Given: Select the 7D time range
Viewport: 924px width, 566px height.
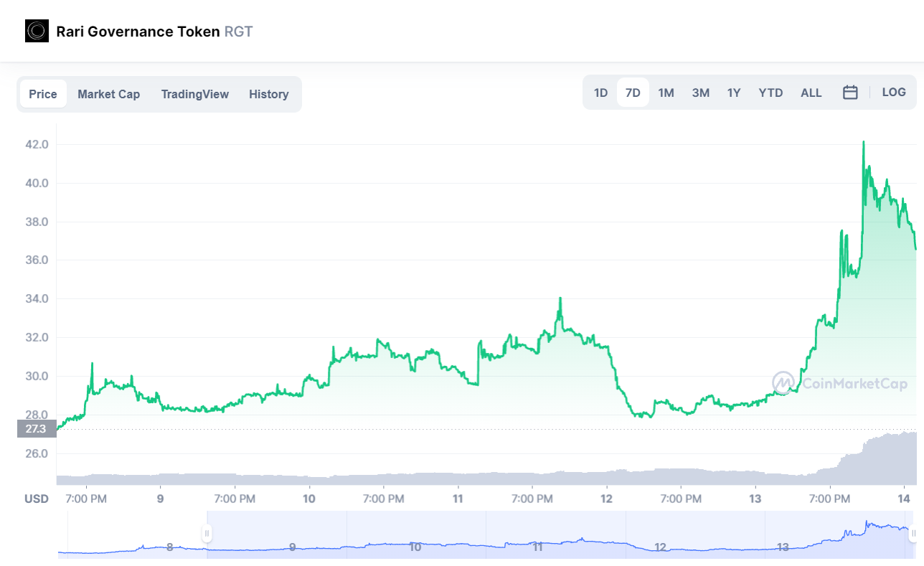Looking at the screenshot, I should [633, 93].
